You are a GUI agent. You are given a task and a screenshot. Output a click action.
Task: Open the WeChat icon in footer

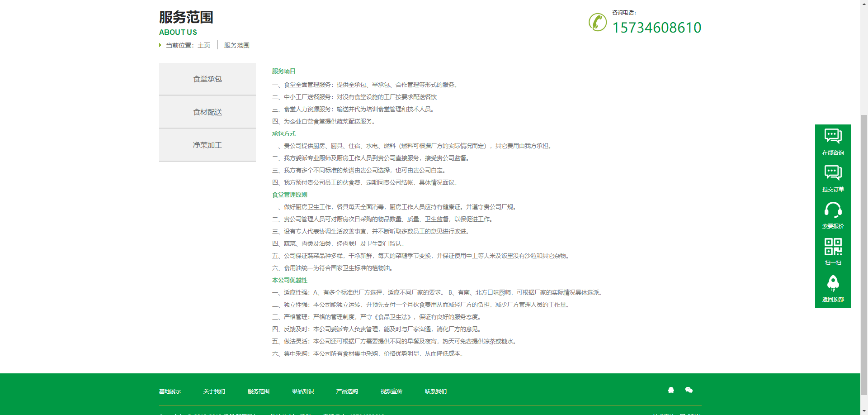click(x=689, y=390)
